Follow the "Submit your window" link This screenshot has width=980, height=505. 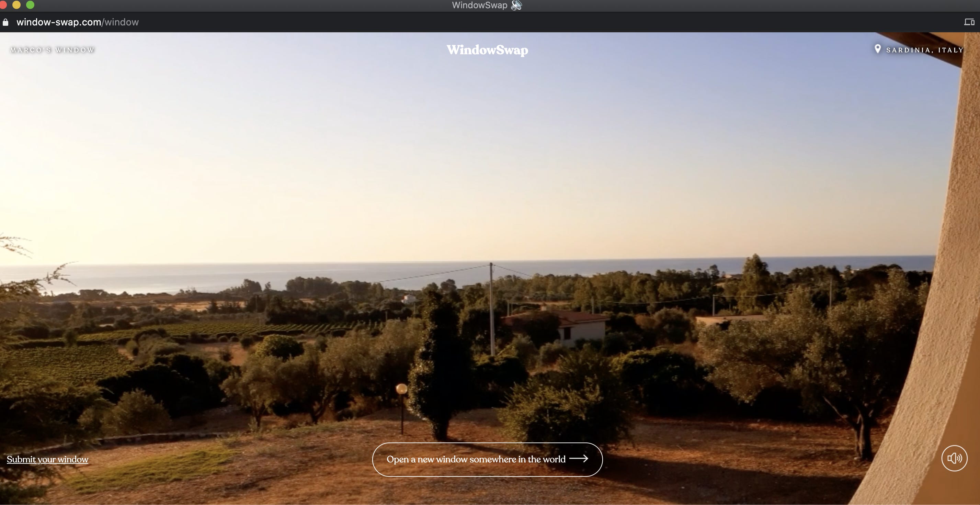click(x=47, y=459)
